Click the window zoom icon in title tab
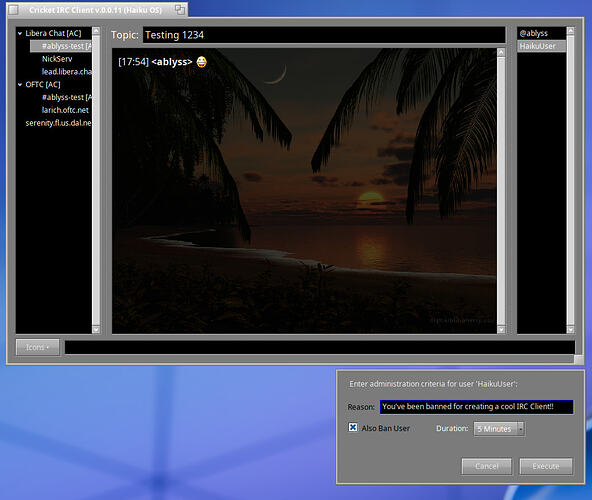The width and height of the screenshot is (592, 500). 180,10
